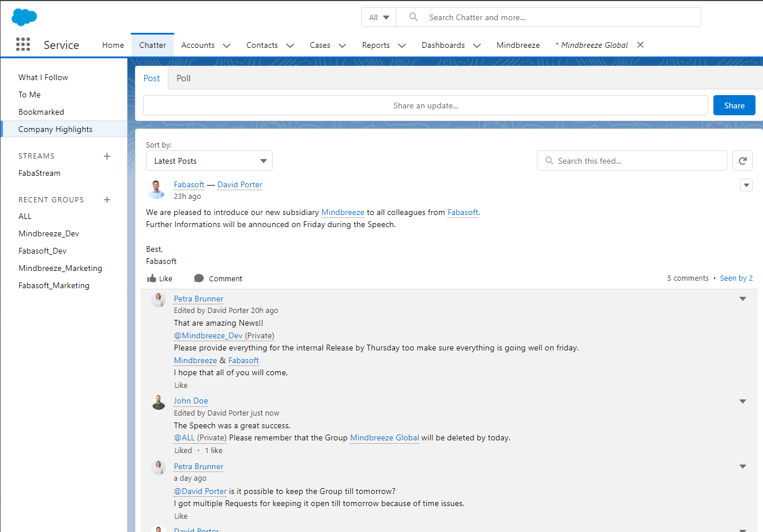Open the Bookmarked feed

point(41,112)
